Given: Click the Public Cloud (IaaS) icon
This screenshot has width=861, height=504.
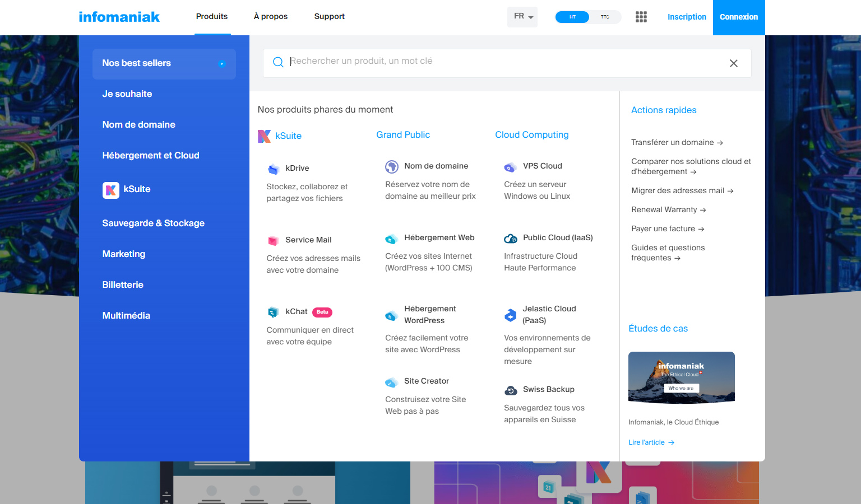Looking at the screenshot, I should [510, 239].
